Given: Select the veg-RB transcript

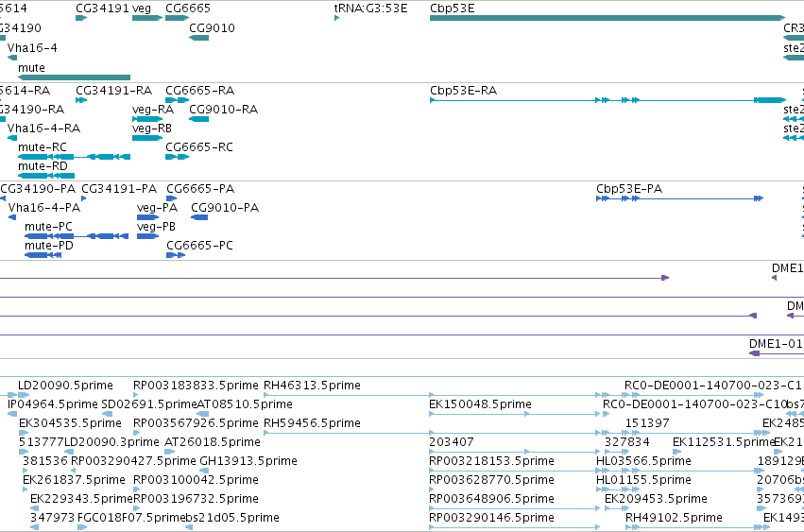Looking at the screenshot, I should coord(147,138).
